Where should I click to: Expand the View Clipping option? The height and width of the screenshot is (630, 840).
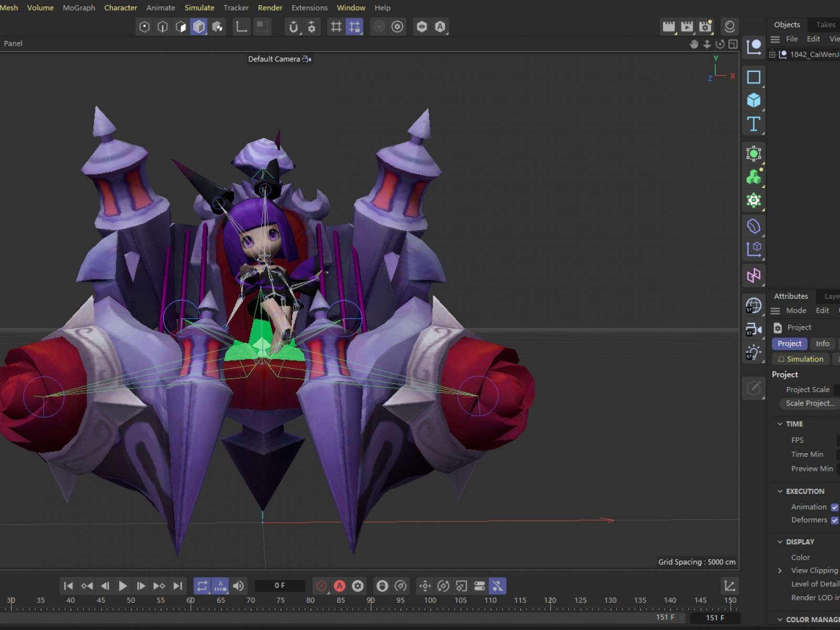coord(780,571)
